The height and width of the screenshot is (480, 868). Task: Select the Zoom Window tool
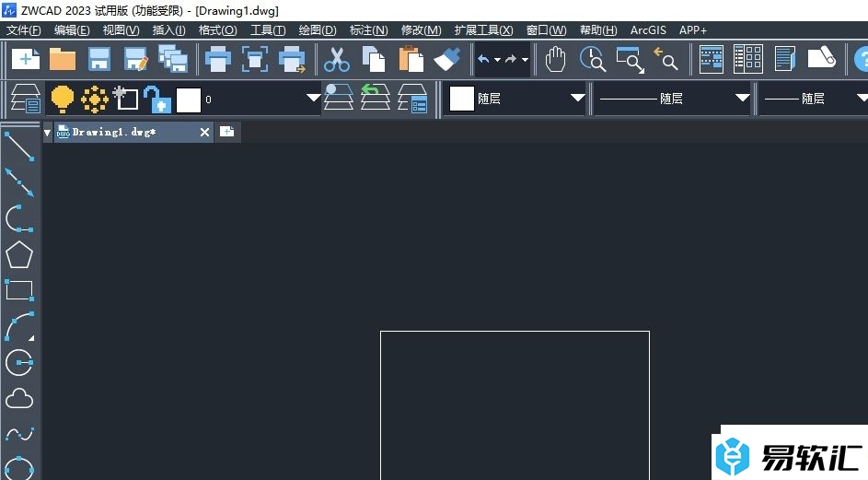(x=631, y=60)
